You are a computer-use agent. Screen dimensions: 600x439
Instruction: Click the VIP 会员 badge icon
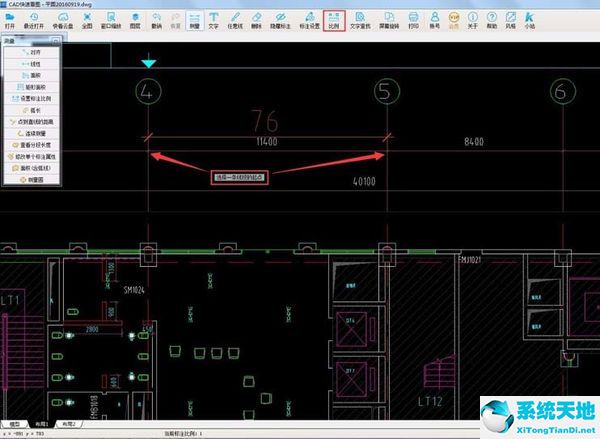tap(456, 20)
